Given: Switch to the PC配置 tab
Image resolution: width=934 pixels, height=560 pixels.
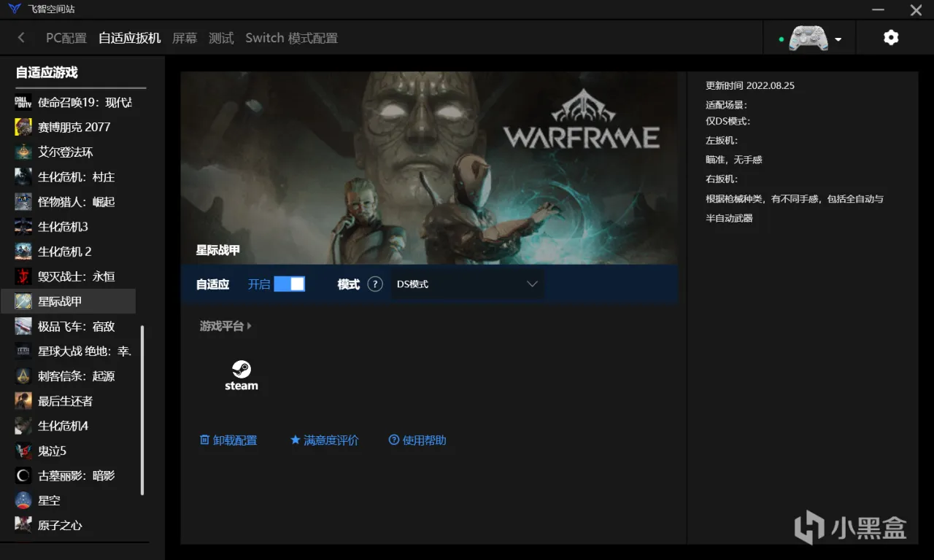Looking at the screenshot, I should coord(66,38).
